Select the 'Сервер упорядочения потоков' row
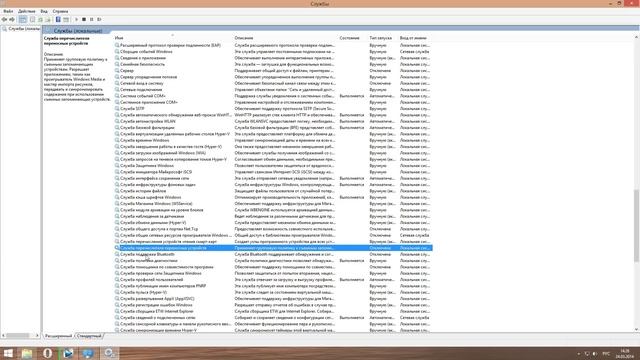The width and height of the screenshot is (640, 360). point(273,77)
